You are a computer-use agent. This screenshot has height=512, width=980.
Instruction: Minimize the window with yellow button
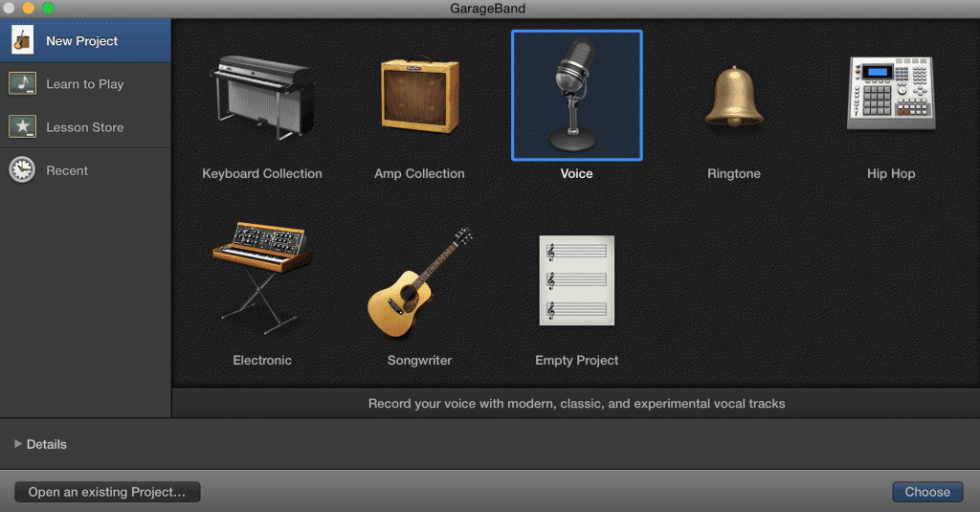(x=28, y=8)
